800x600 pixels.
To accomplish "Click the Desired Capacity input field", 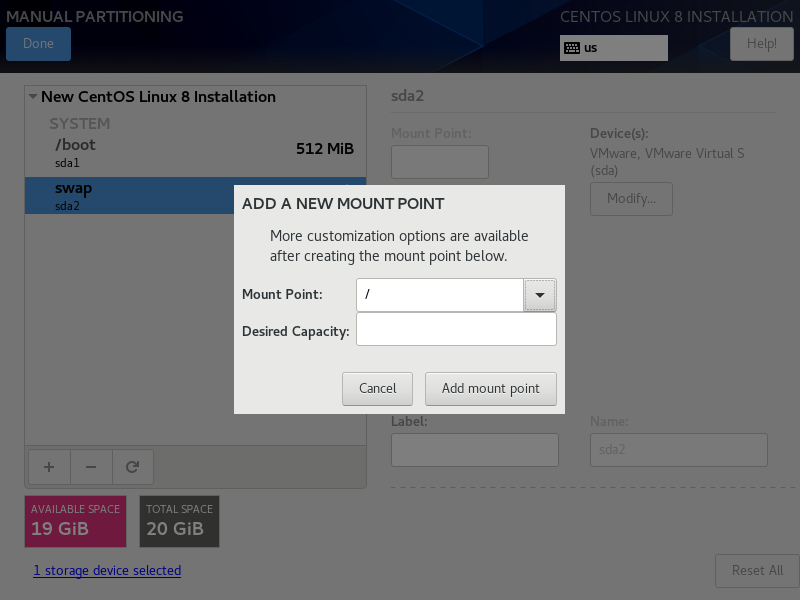I will (x=456, y=329).
